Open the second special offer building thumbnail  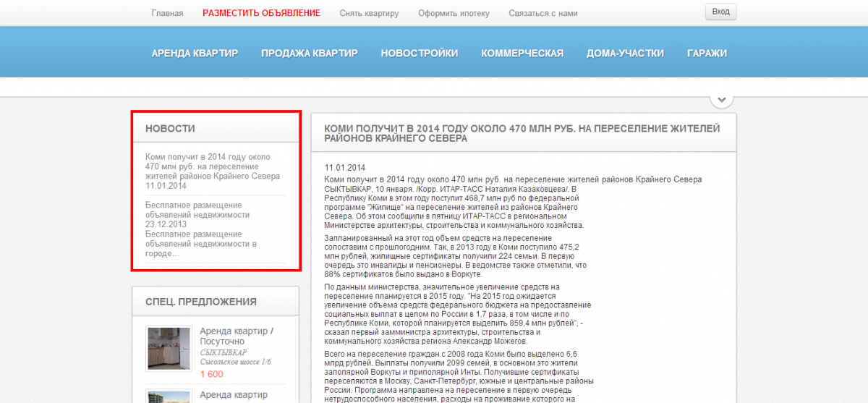tap(168, 396)
